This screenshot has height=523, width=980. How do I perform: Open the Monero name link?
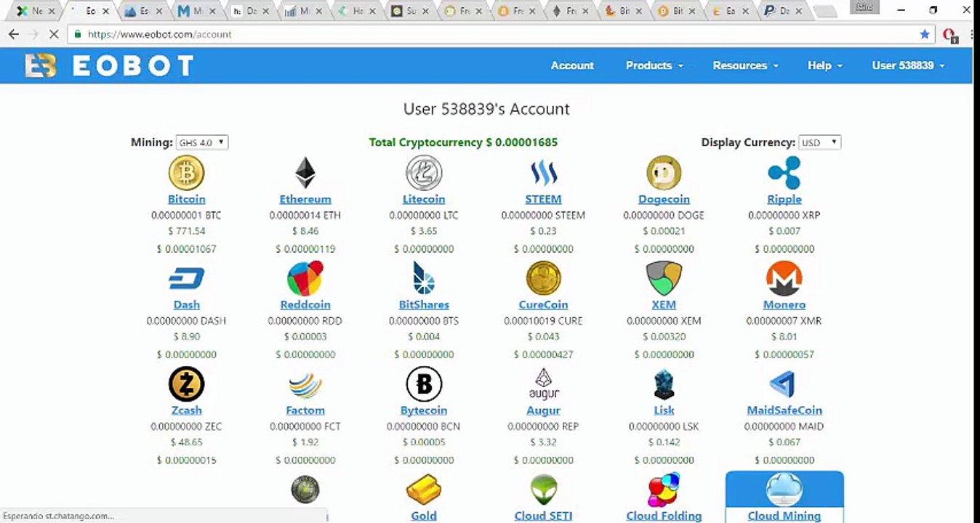tap(784, 305)
